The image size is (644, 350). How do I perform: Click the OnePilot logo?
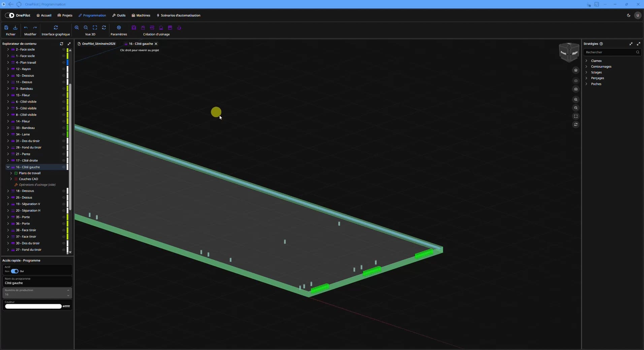(18, 15)
